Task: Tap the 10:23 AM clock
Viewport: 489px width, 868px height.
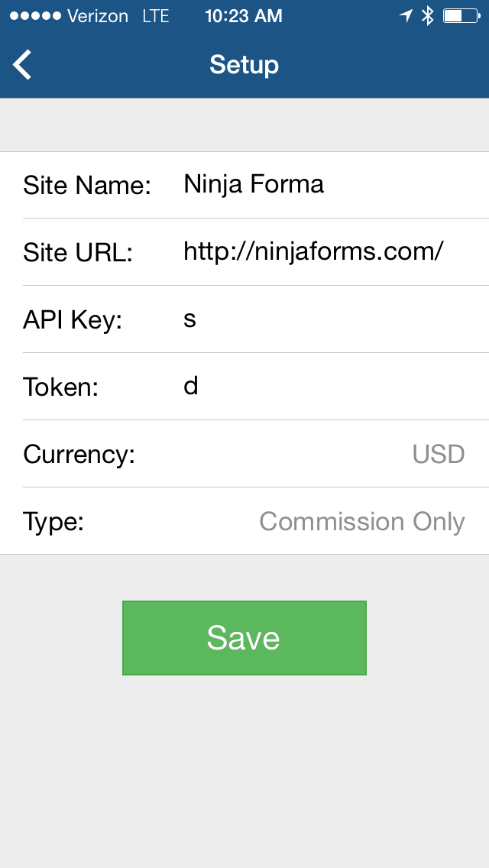Action: pos(244,16)
